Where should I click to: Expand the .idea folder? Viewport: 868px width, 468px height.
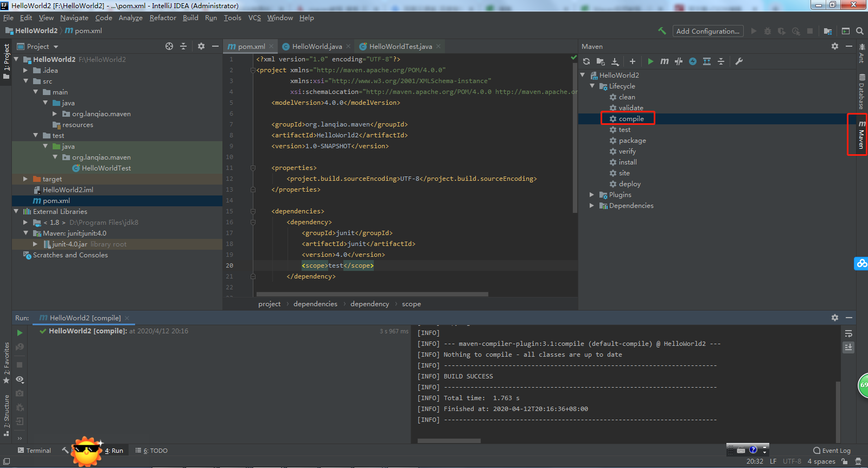[x=25, y=70]
